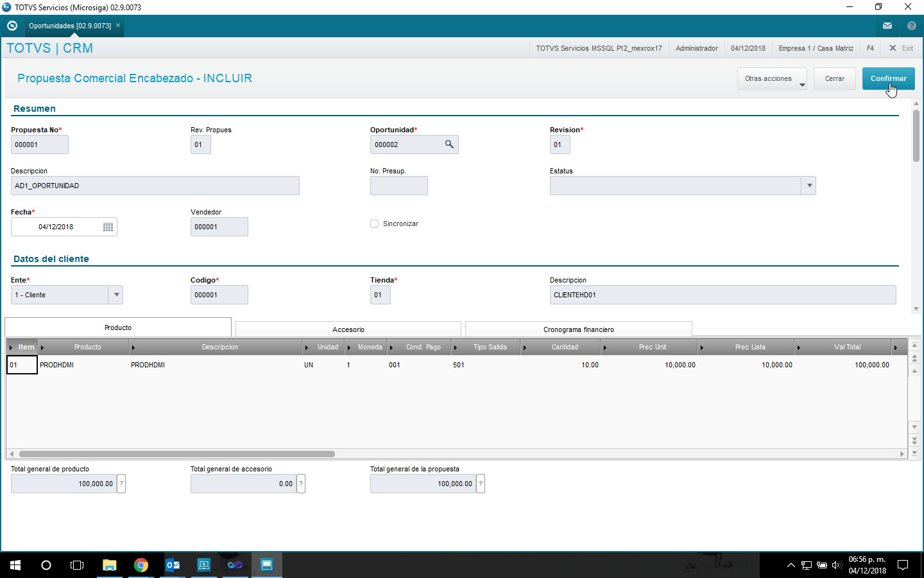924x578 pixels.
Task: Open the infinity-logo app in taskbar
Action: point(235,565)
